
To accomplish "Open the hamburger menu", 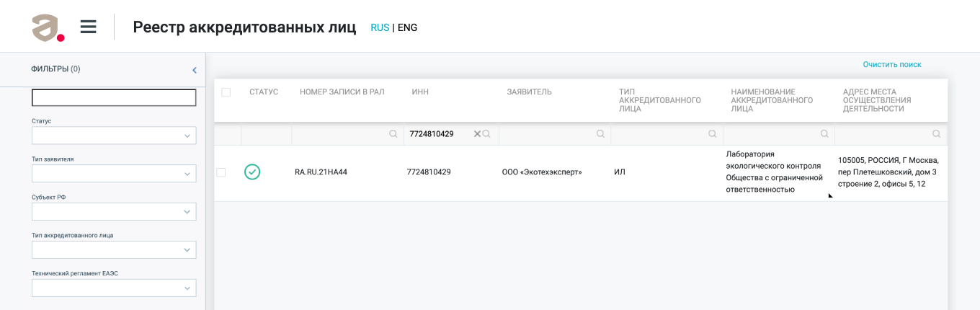I will (x=88, y=27).
